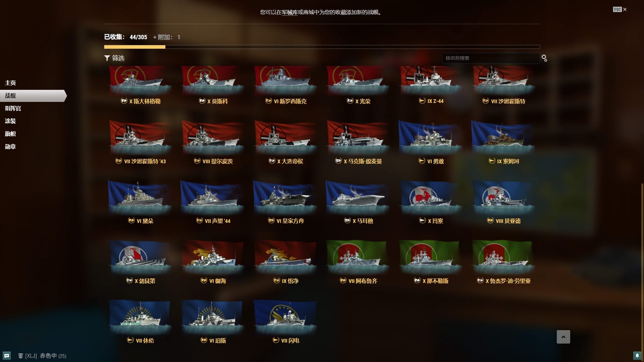The image size is (644, 362).
Task: Open the display settings gear icon
Action: pyautogui.click(x=544, y=58)
